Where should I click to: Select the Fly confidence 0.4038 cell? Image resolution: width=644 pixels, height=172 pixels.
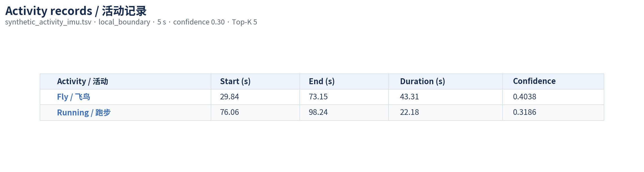[x=553, y=97]
